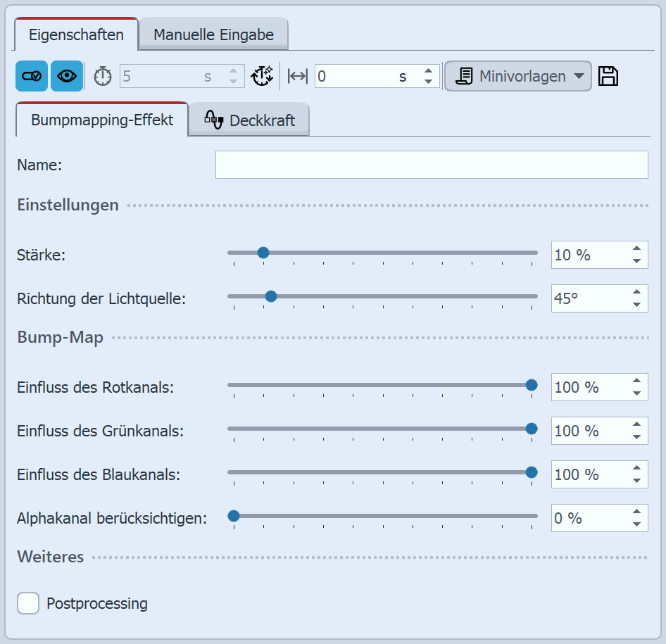Save settings using the floppy disk icon
The height and width of the screenshot is (644, 666).
[x=608, y=75]
